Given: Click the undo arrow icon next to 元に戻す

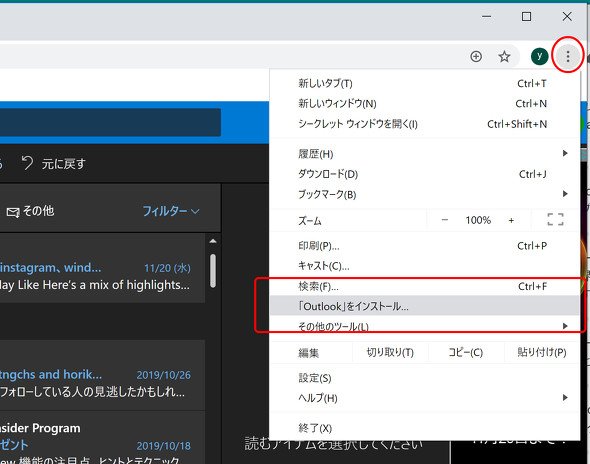Looking at the screenshot, I should (x=27, y=163).
